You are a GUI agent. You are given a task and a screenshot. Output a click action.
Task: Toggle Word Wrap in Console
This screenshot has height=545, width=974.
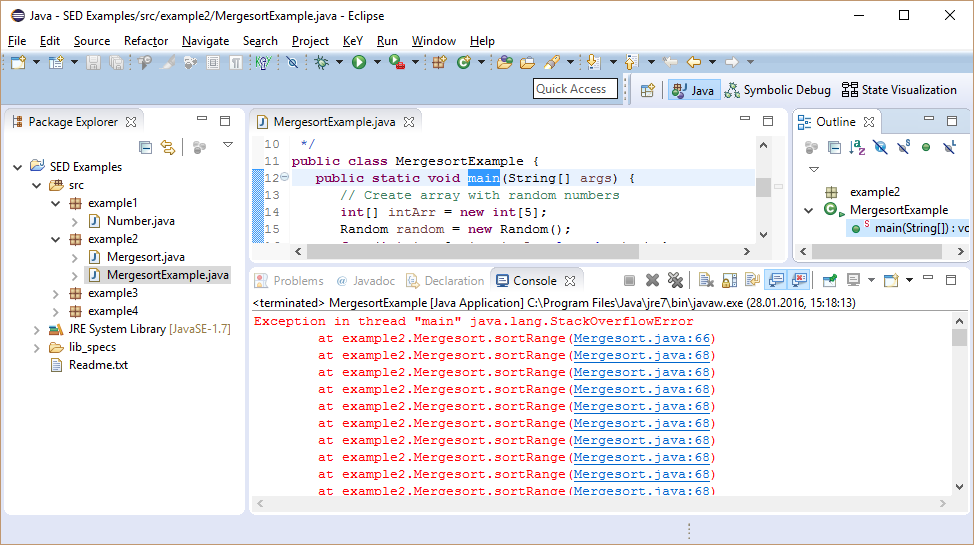point(752,281)
